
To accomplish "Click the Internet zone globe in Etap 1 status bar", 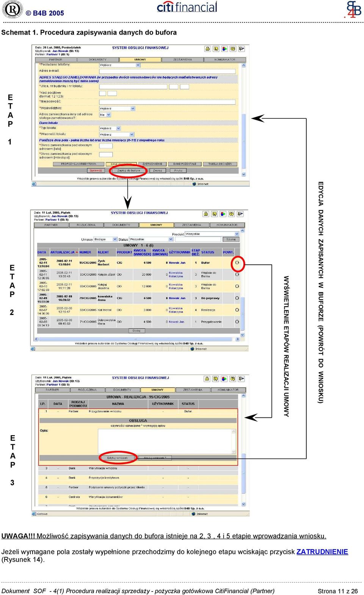I will click(195, 184).
